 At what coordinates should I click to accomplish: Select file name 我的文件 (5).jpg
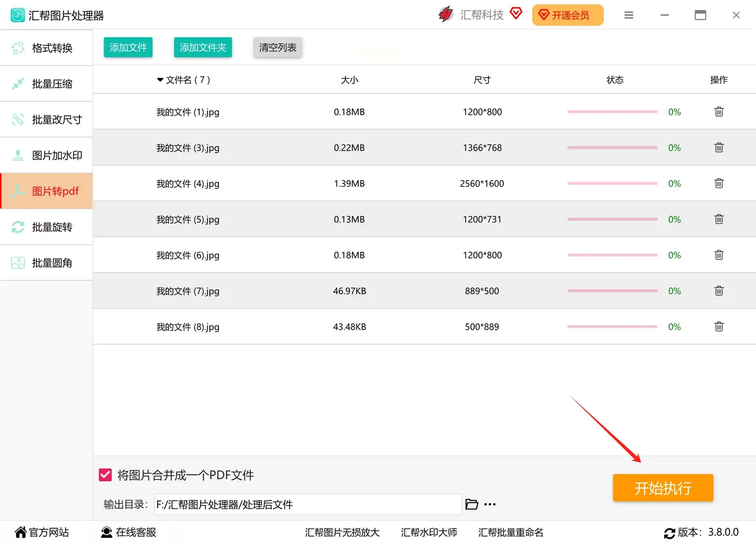188,219
